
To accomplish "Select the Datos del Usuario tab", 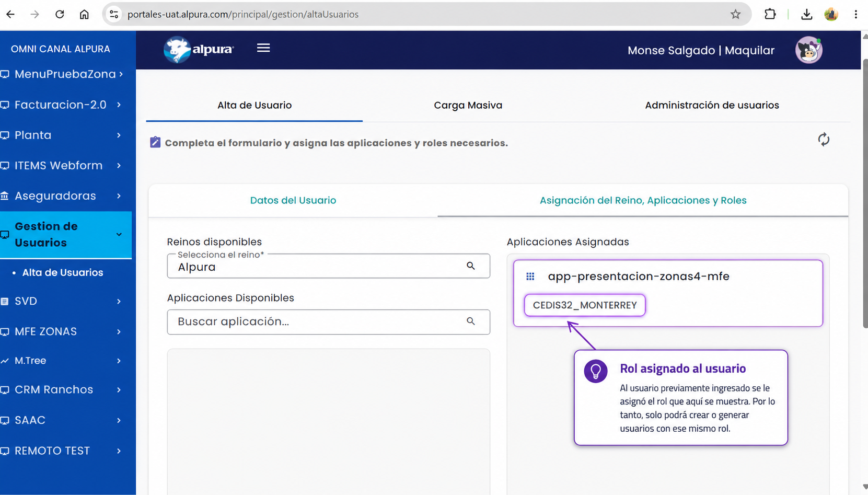I will 293,201.
